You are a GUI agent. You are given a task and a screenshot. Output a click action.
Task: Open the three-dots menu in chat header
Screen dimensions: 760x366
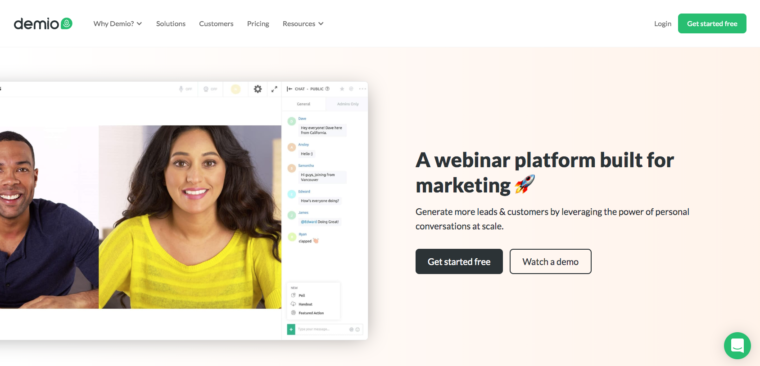pyautogui.click(x=363, y=89)
